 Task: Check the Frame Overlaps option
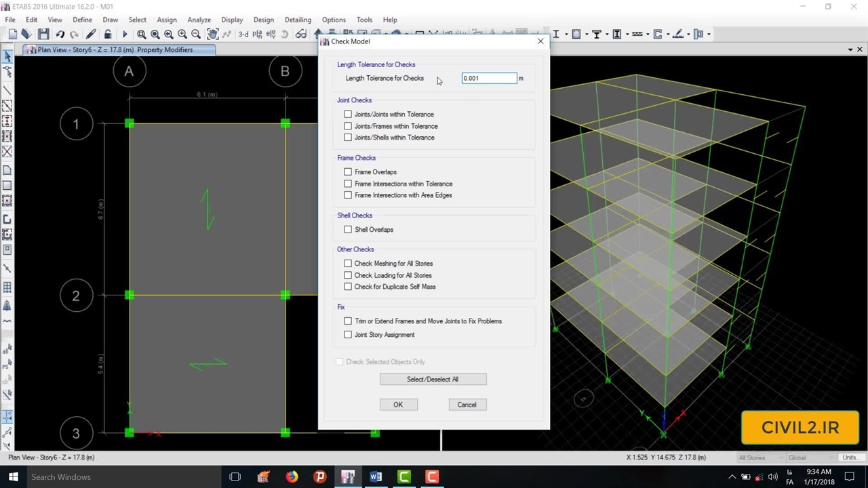[x=348, y=172]
